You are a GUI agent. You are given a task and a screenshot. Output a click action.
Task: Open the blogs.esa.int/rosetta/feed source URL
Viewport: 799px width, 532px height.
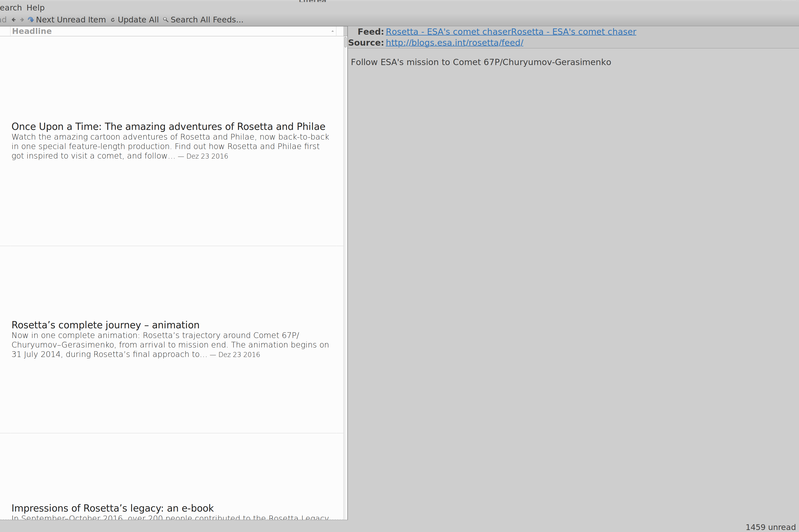[x=454, y=43]
